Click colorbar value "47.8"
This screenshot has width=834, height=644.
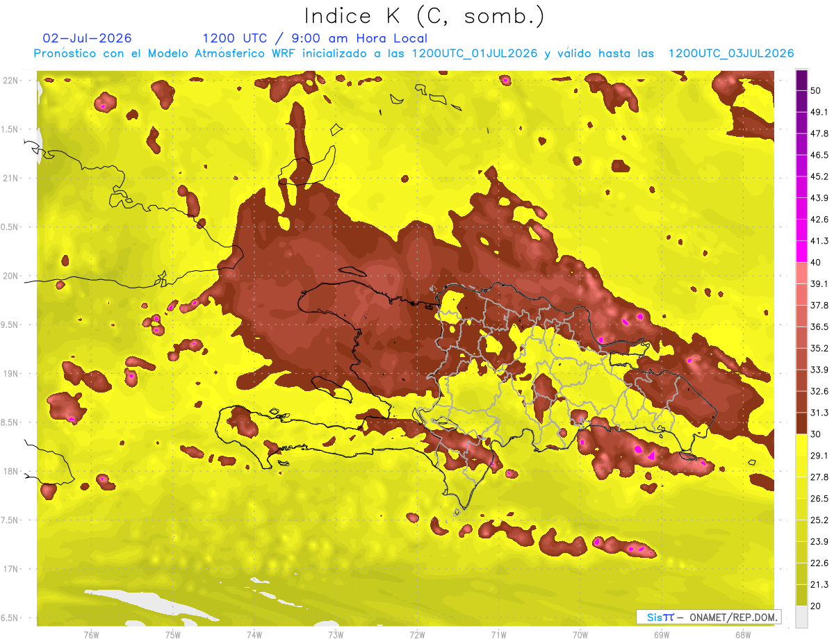(x=819, y=133)
